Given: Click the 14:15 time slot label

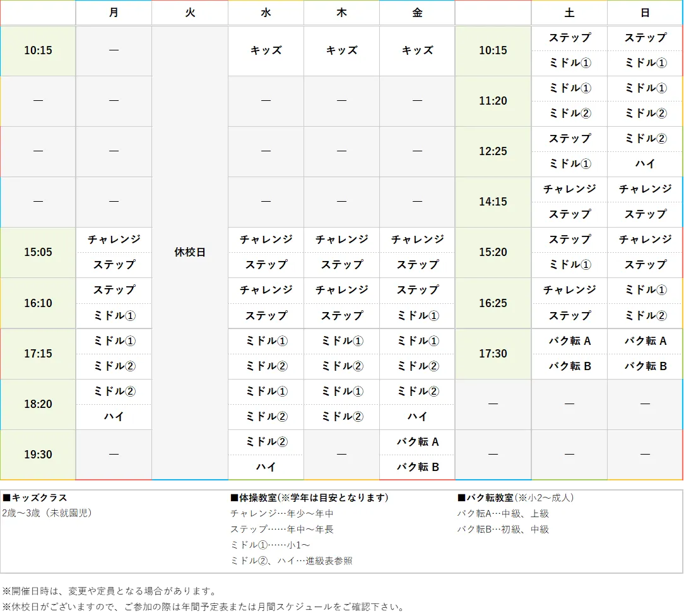Looking at the screenshot, I should 492,202.
